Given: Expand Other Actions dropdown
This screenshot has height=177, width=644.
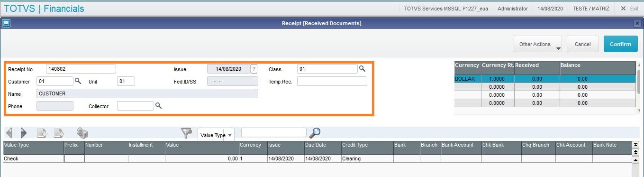Looking at the screenshot, I should [538, 44].
